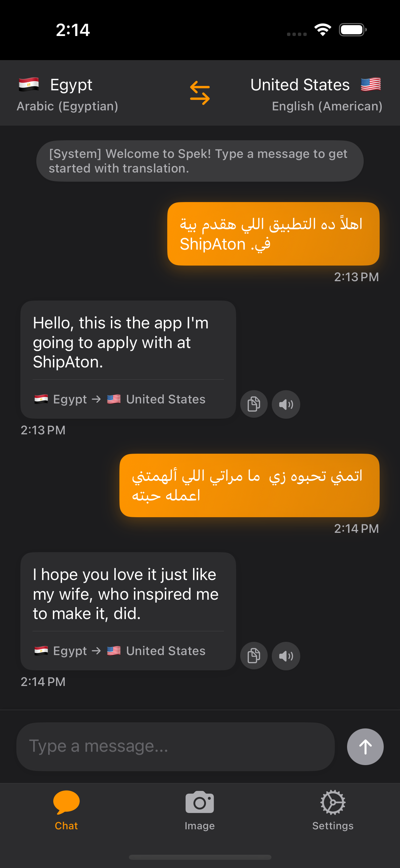400x868 pixels.
Task: Select the 'Hello, this is the app' translation bubble
Action: pyautogui.click(x=128, y=360)
